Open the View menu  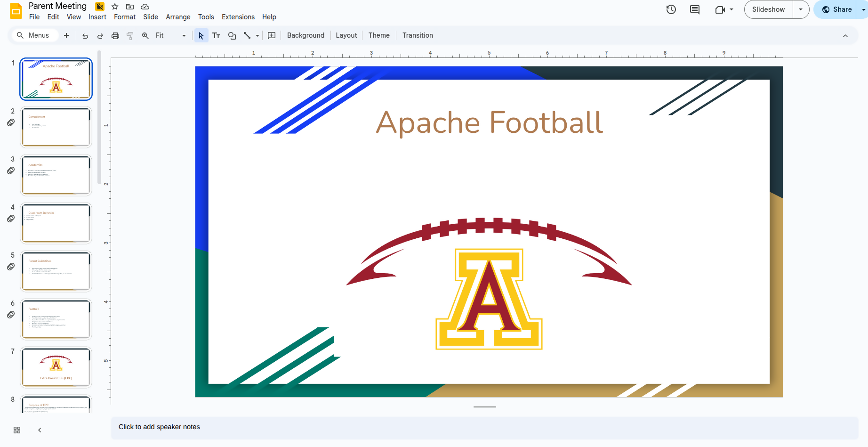(x=74, y=17)
